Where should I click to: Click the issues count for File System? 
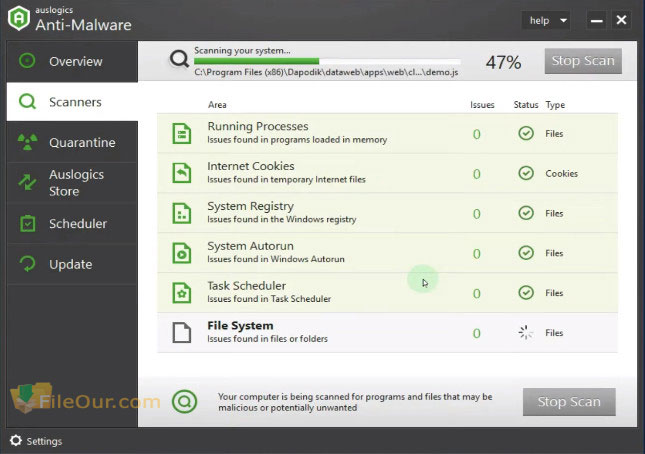pyautogui.click(x=476, y=333)
